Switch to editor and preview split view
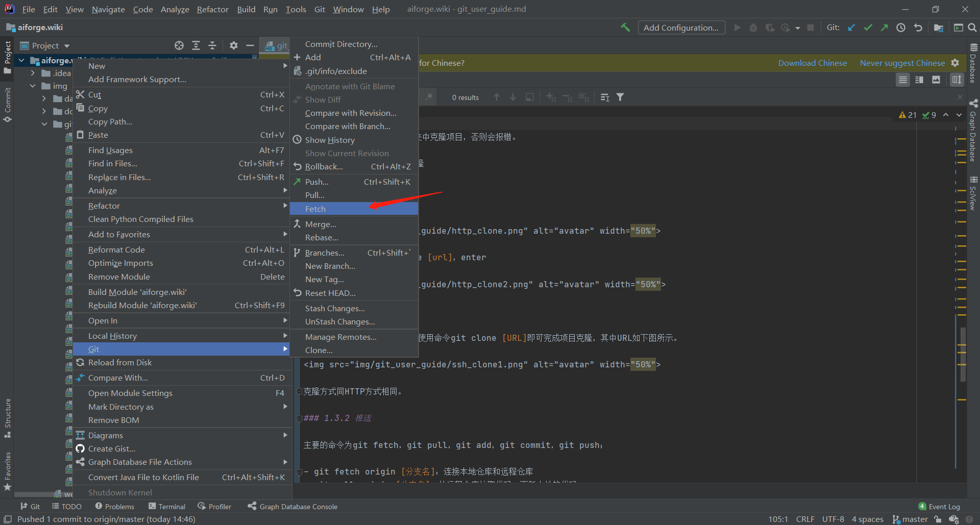Image resolution: width=980 pixels, height=525 pixels. click(x=919, y=80)
